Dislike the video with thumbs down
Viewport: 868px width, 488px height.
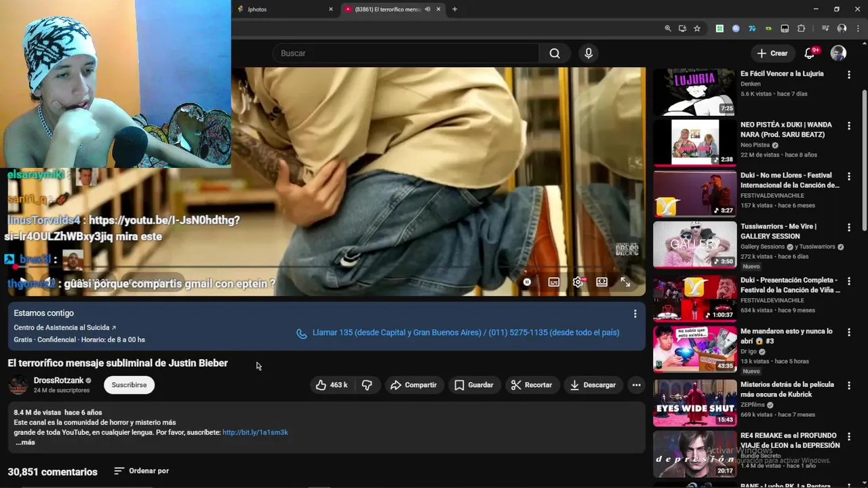pos(367,385)
